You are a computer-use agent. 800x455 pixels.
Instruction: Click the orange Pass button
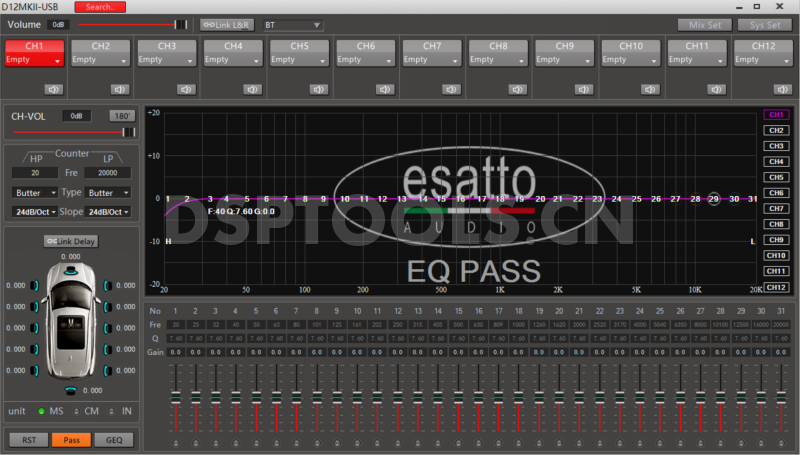pyautogui.click(x=71, y=440)
